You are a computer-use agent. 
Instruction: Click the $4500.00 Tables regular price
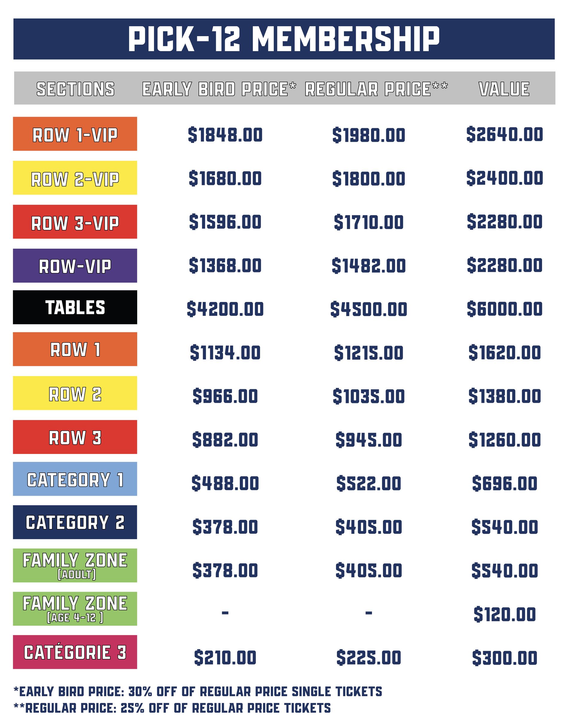pos(369,309)
